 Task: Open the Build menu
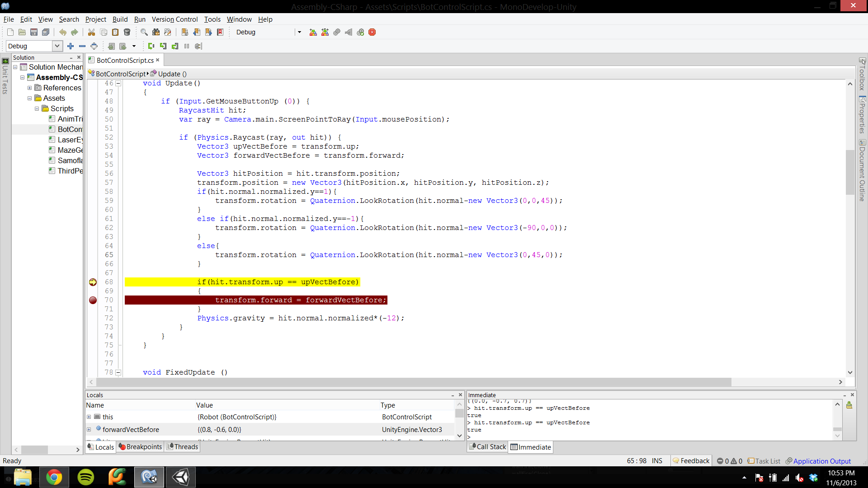click(119, 19)
